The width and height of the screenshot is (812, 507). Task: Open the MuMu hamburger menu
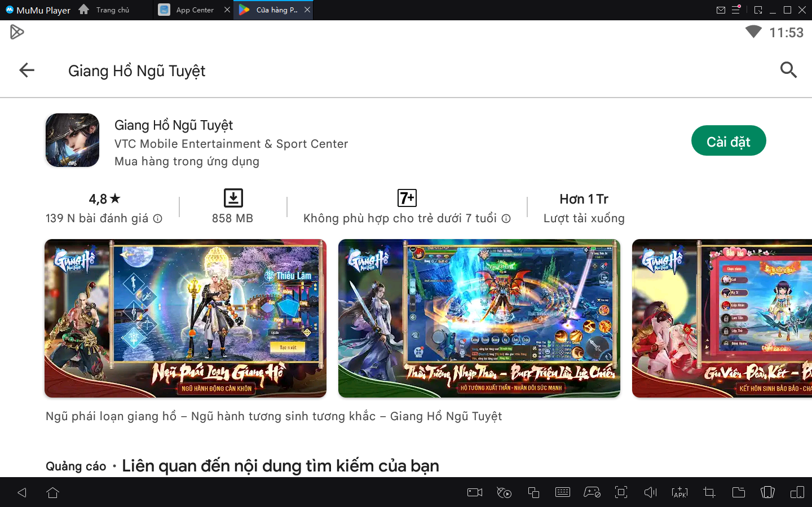point(736,10)
